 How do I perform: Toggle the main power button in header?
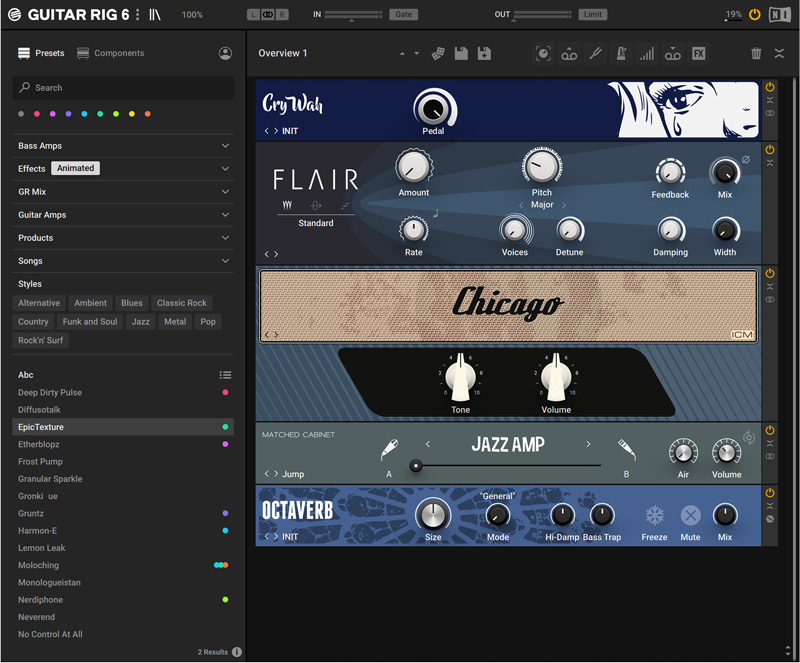click(x=755, y=14)
